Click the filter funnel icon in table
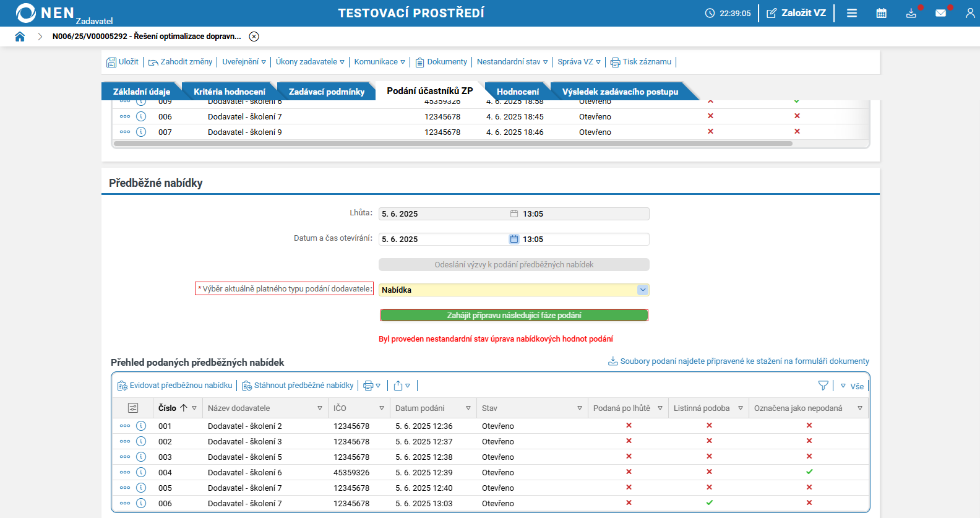This screenshot has width=980, height=518. click(x=823, y=386)
